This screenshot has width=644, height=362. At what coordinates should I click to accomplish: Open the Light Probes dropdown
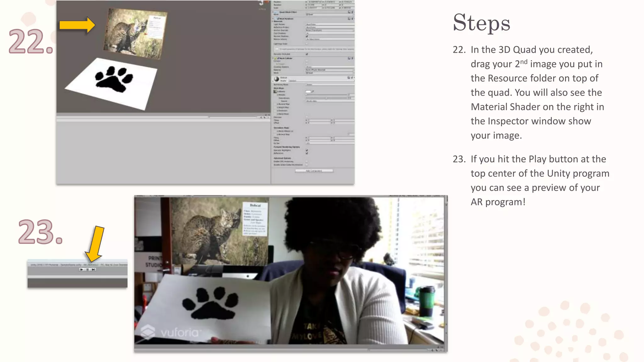point(330,24)
